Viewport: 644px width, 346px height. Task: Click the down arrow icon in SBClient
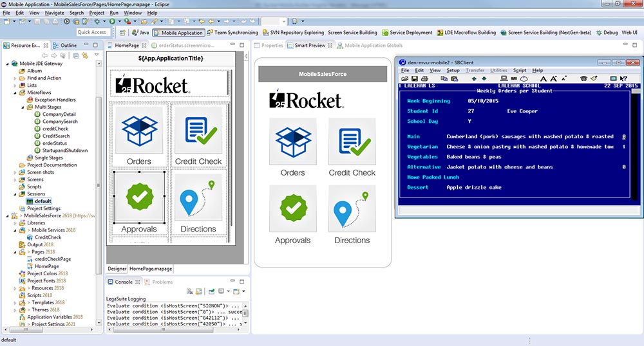point(484,78)
